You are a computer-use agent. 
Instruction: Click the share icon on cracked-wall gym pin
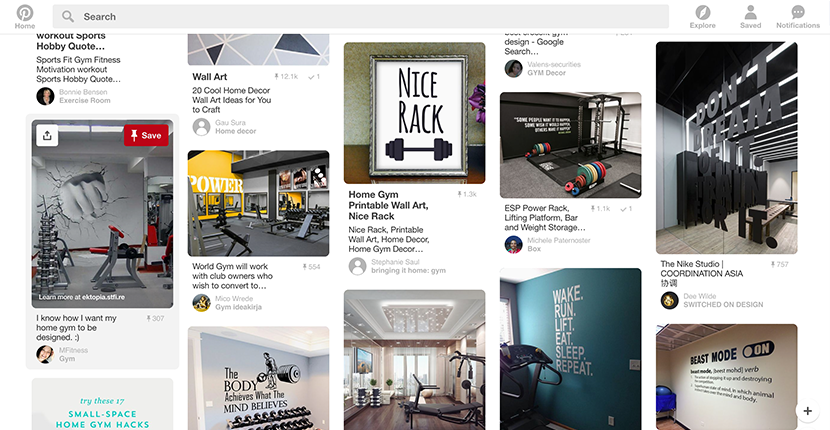click(x=47, y=136)
